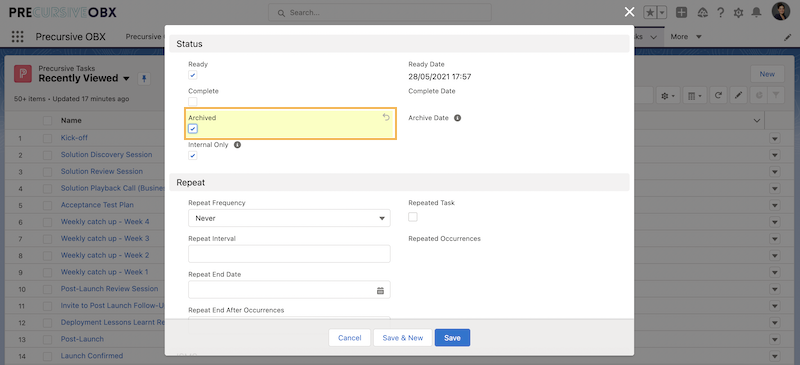Select the Kick-off row checkbox
The image size is (800, 365).
[x=47, y=138]
